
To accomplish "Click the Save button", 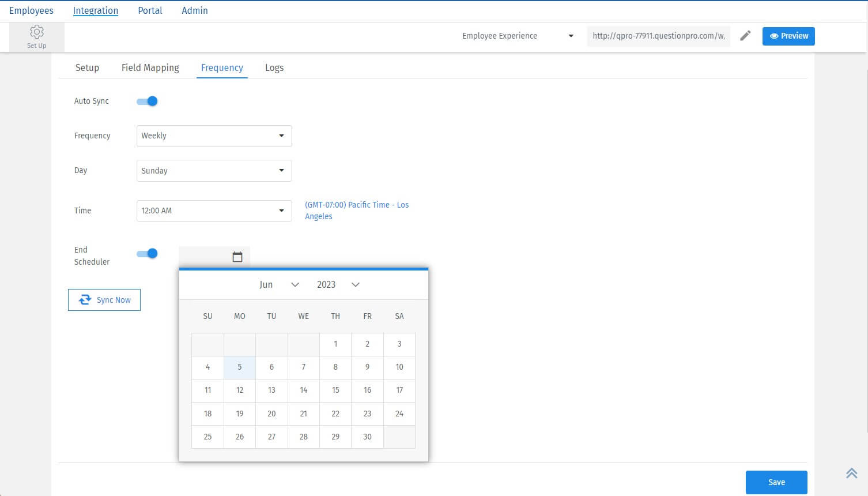I will pos(776,482).
